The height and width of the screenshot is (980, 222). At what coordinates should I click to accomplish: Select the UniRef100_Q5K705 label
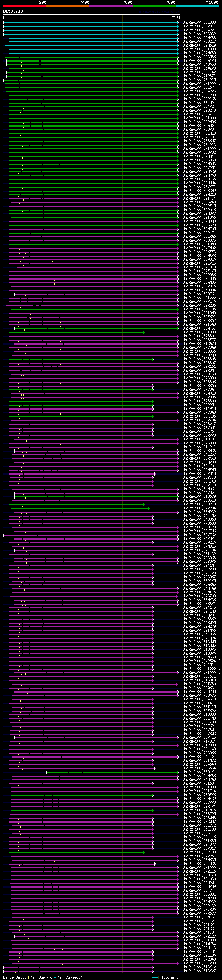(x=199, y=309)
